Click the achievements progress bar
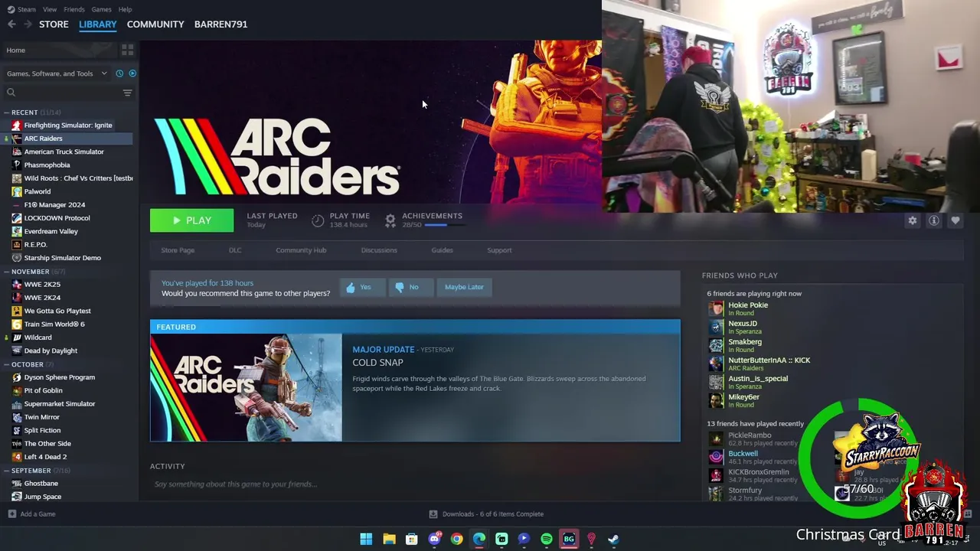 point(445,225)
